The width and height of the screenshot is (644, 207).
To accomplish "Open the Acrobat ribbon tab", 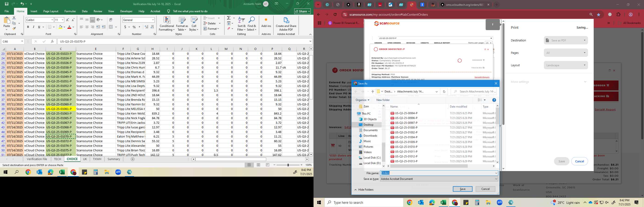I will [x=155, y=11].
